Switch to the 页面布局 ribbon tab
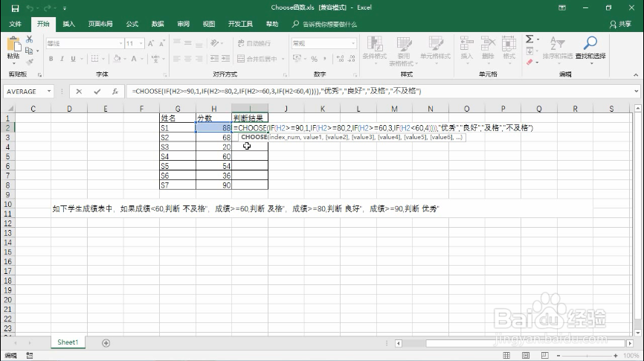Screen dimensions: 644x361 [x=100, y=24]
